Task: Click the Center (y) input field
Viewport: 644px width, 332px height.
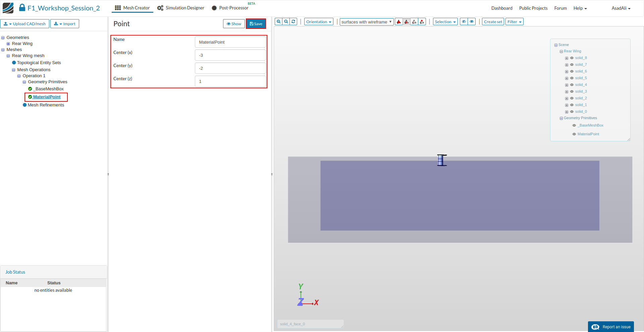Action: point(230,68)
